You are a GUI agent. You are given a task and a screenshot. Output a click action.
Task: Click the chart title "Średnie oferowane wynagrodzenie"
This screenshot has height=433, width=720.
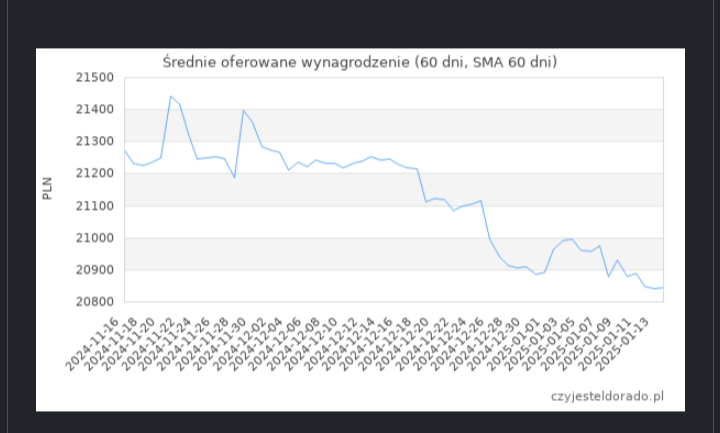click(x=359, y=63)
